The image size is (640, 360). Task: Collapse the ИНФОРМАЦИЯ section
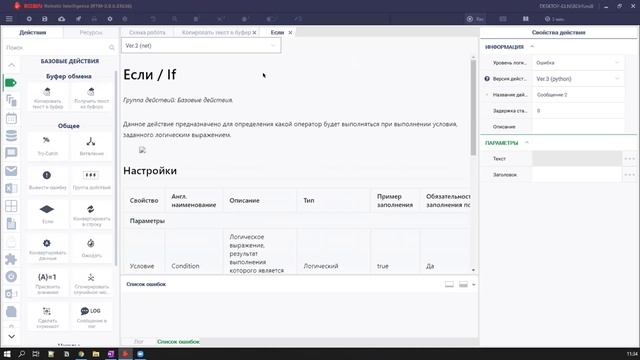(532, 47)
